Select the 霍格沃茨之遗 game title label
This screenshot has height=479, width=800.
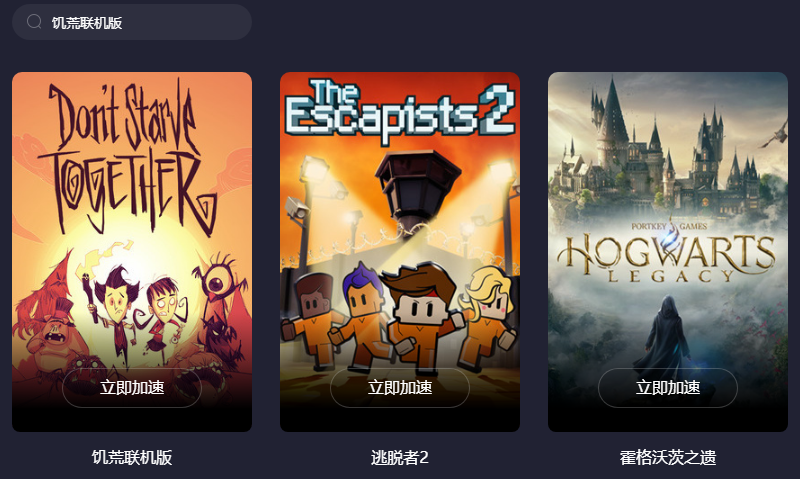click(x=668, y=457)
